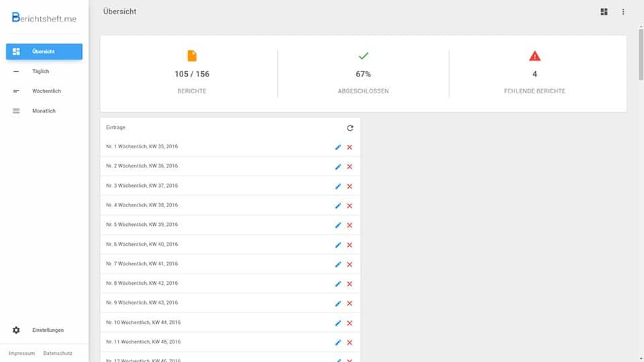Delete entry Nr. 1 KW 35
644x362 pixels.
[x=350, y=147]
